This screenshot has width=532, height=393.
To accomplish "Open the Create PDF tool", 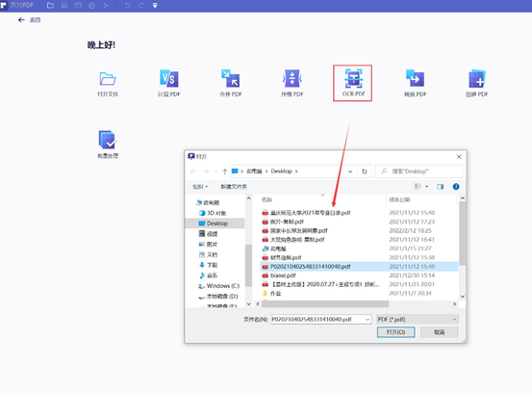I will pos(477,84).
